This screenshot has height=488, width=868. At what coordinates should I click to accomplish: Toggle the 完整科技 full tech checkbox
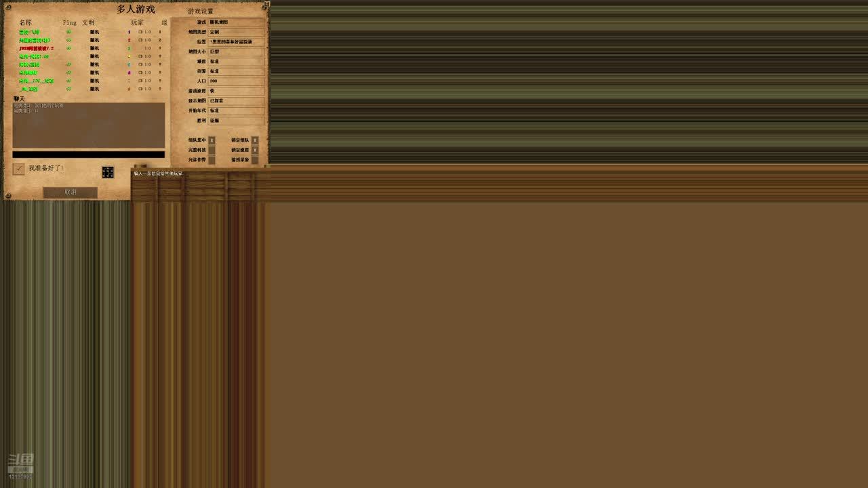[x=212, y=150]
